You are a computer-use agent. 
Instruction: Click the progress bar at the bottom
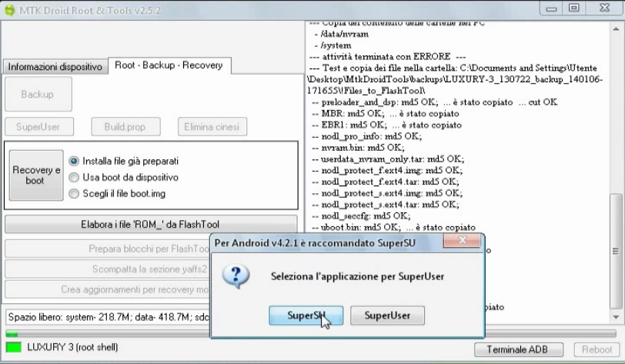pyautogui.click(x=311, y=333)
